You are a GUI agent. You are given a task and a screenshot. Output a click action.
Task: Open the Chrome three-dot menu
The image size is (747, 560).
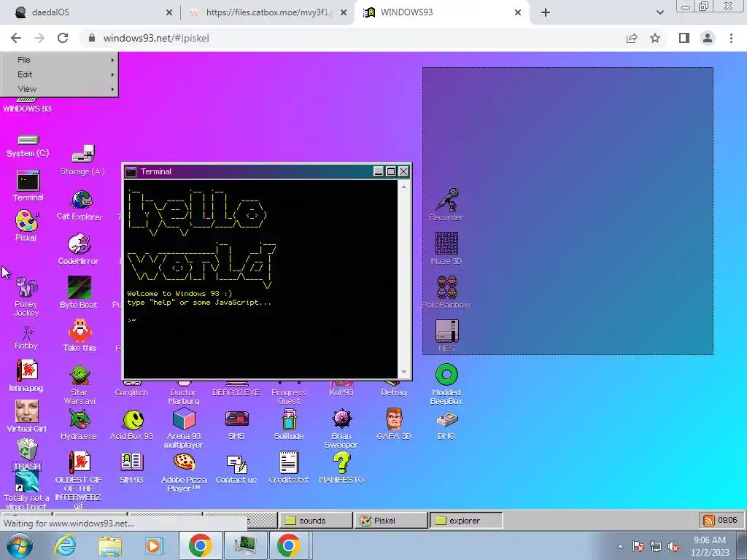click(731, 38)
